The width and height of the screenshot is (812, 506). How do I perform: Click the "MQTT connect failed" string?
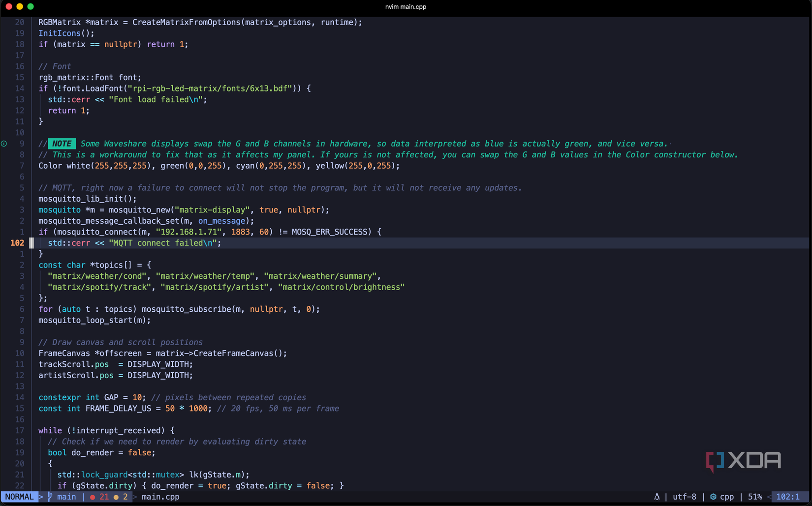(x=163, y=243)
